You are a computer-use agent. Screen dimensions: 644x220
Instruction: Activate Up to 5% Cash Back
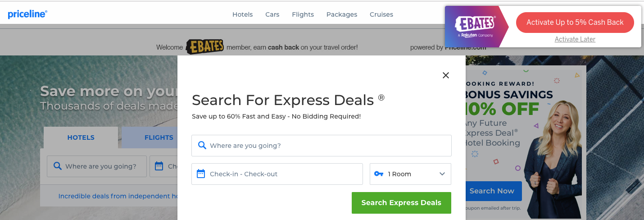pyautogui.click(x=575, y=23)
